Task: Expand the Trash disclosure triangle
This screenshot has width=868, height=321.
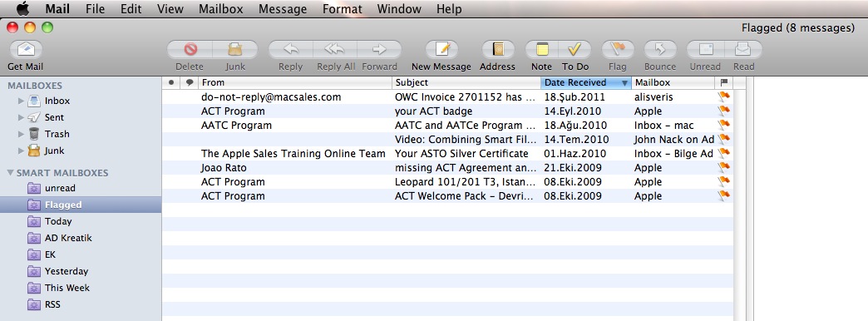Action: [21, 134]
